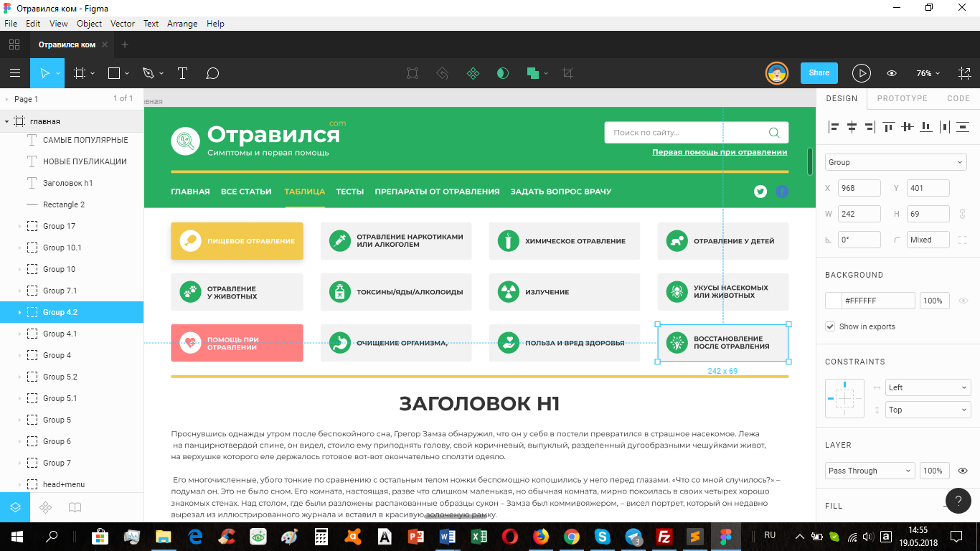The image size is (980, 551).
Task: Open the vertical constraint Top dropdown
Action: click(x=928, y=410)
